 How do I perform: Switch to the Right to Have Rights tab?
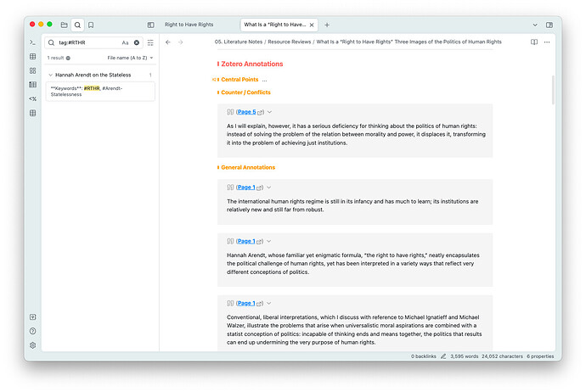coord(189,25)
